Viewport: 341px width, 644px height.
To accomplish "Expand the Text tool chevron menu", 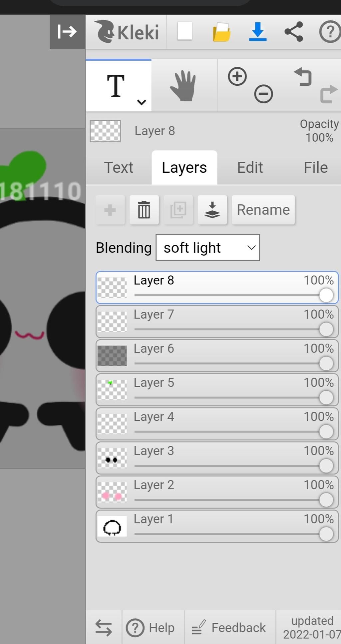I will pyautogui.click(x=142, y=102).
